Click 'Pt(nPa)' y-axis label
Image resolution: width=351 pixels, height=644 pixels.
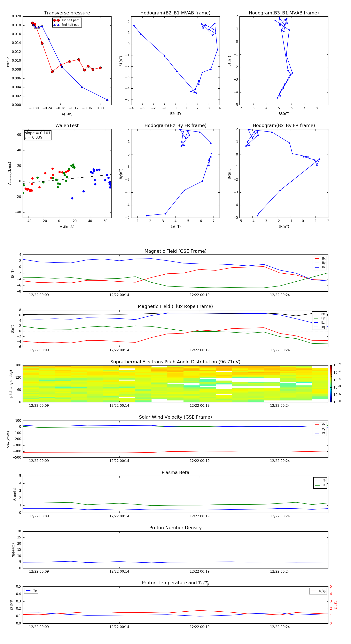pyautogui.click(x=8, y=61)
